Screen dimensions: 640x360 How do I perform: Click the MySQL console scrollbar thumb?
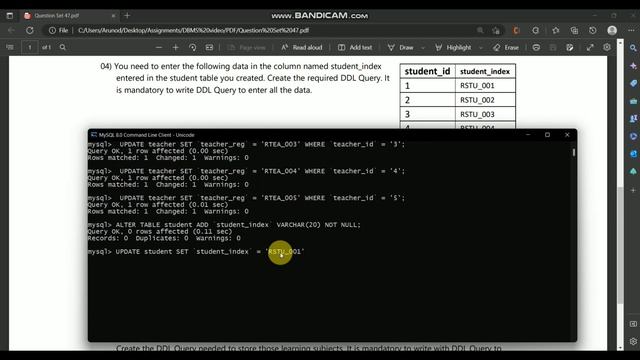click(x=574, y=152)
